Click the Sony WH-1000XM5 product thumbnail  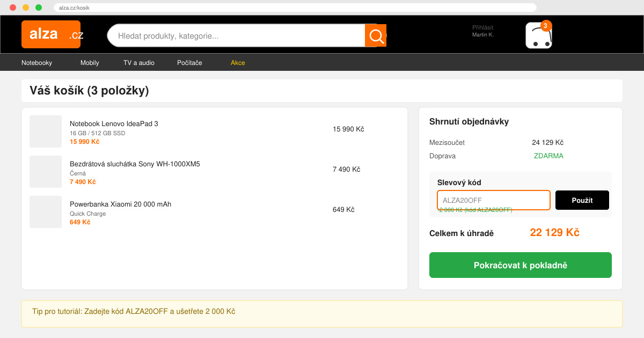coord(46,172)
